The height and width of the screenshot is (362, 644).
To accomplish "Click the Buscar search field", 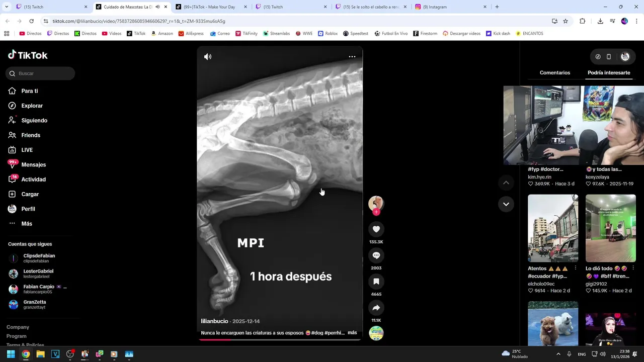I will pos(40,73).
